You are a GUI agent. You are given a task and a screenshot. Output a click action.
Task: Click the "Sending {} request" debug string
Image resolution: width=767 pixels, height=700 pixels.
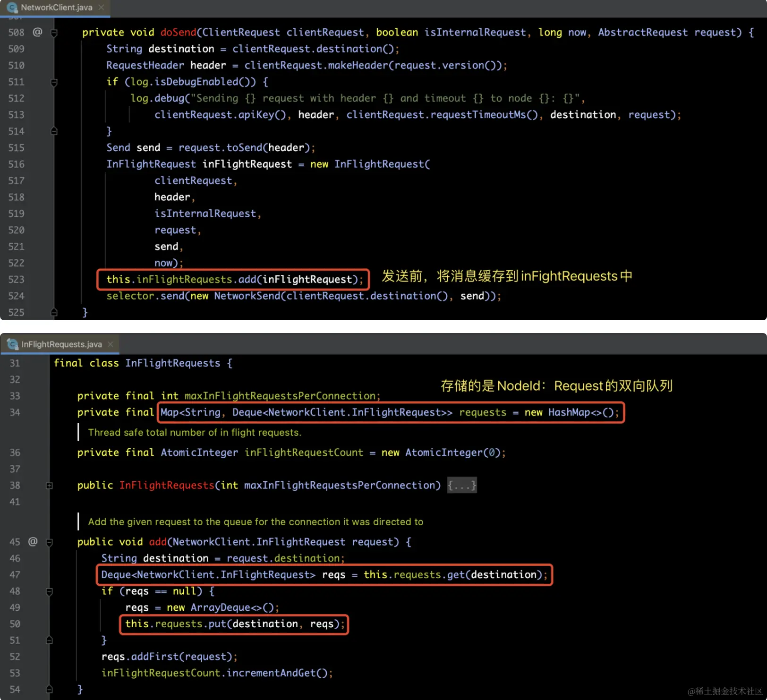tap(385, 98)
